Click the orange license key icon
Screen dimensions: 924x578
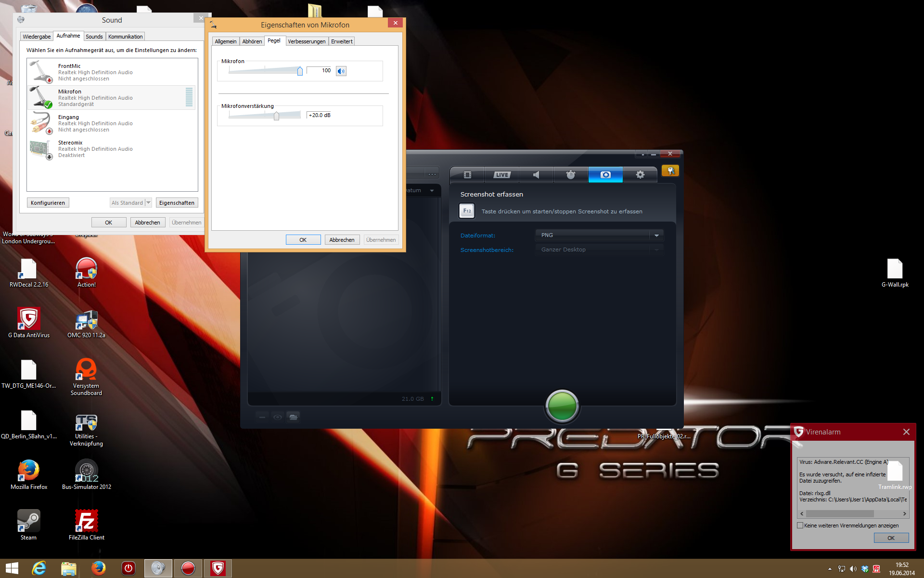tap(670, 171)
